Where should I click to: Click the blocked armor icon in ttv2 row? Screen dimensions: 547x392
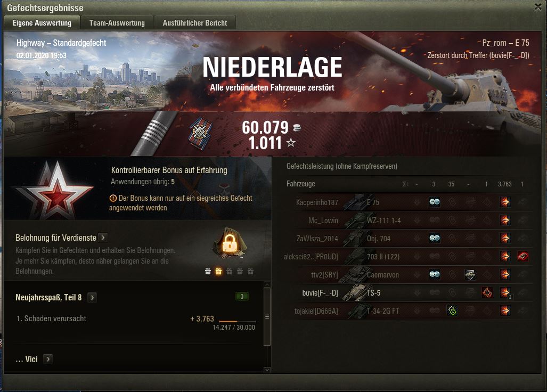click(470, 274)
